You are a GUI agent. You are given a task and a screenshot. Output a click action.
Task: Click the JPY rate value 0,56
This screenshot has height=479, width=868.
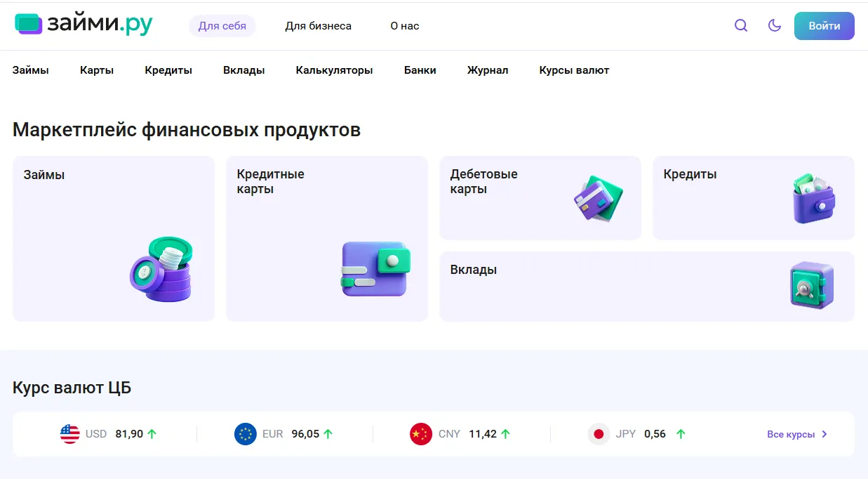coord(655,434)
